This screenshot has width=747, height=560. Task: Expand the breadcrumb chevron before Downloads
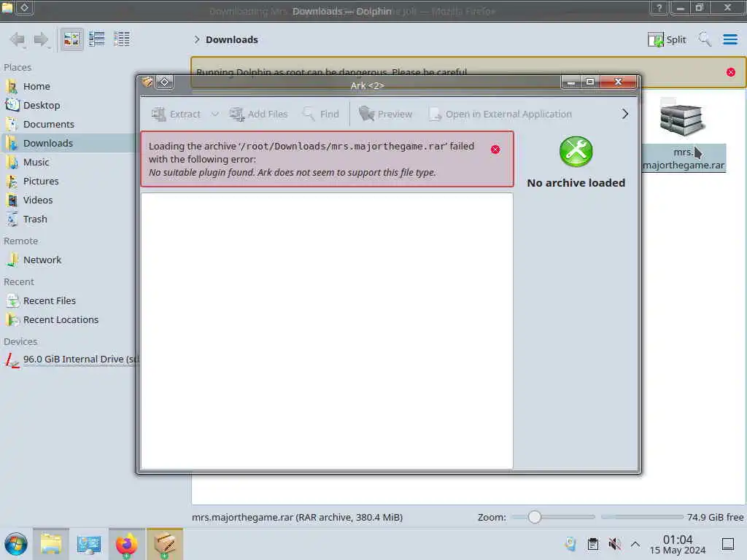coord(196,39)
